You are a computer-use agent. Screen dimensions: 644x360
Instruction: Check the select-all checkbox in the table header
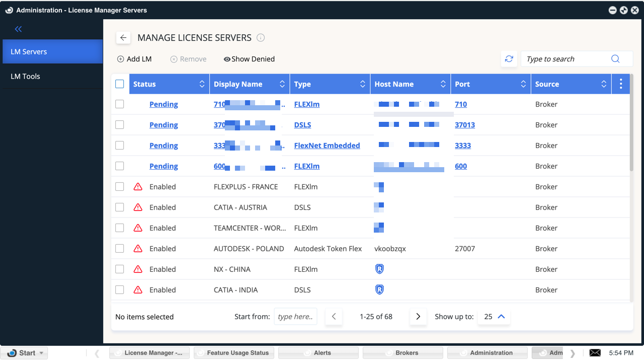(x=119, y=84)
